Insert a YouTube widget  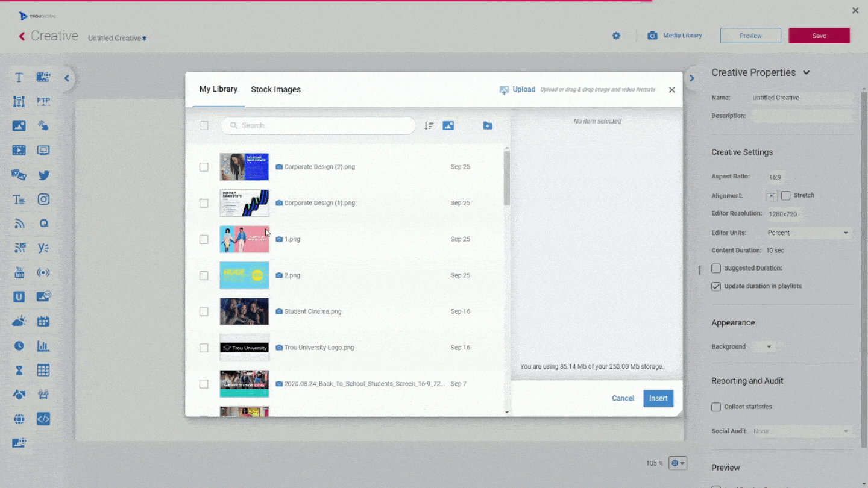click(x=19, y=273)
